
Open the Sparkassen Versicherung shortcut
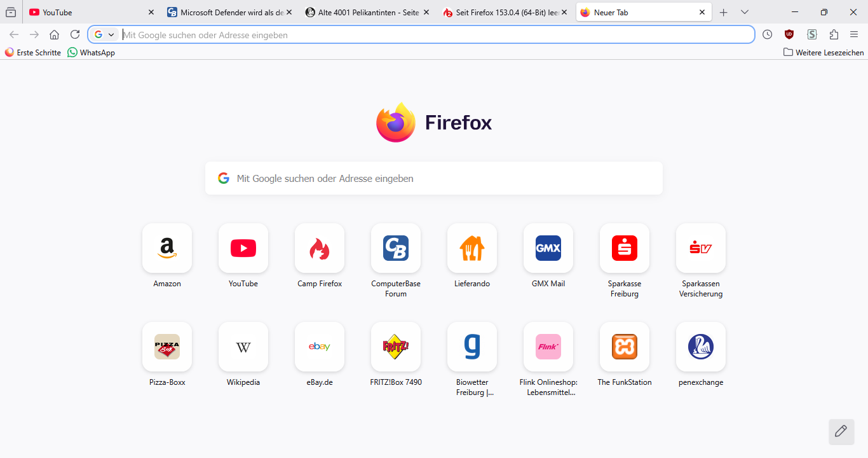tap(701, 248)
